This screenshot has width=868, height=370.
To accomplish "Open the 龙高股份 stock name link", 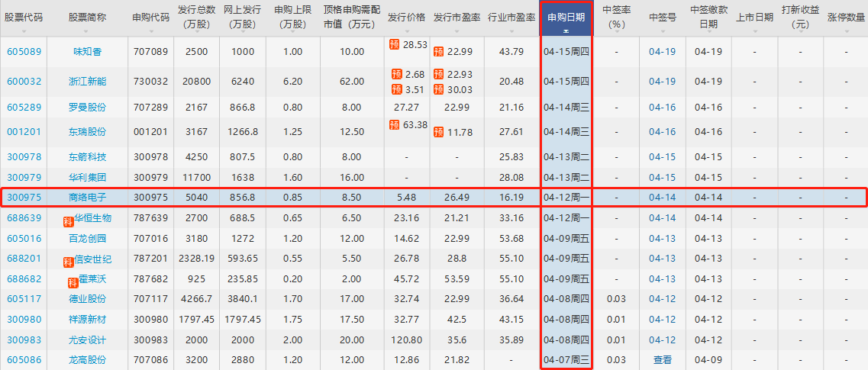I will tap(88, 360).
